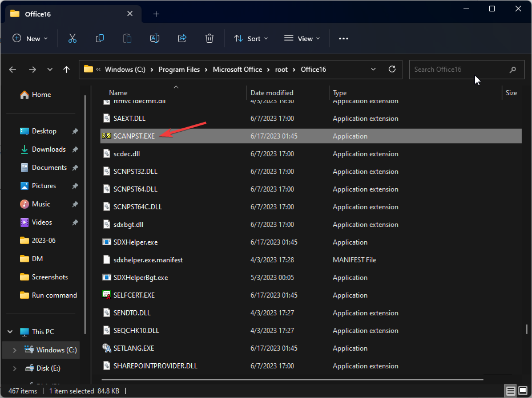
Task: Switch to large thumbnails view layout
Action: point(523,391)
